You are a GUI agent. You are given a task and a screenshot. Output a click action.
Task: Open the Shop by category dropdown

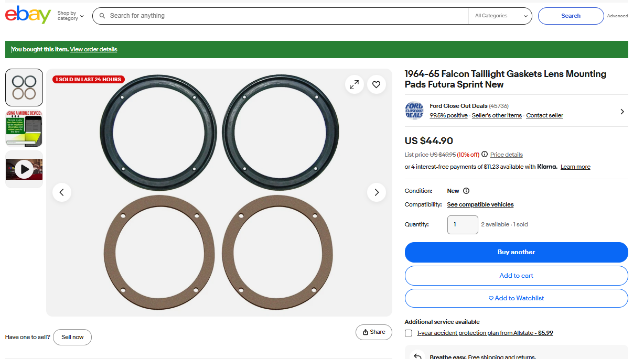pos(70,16)
